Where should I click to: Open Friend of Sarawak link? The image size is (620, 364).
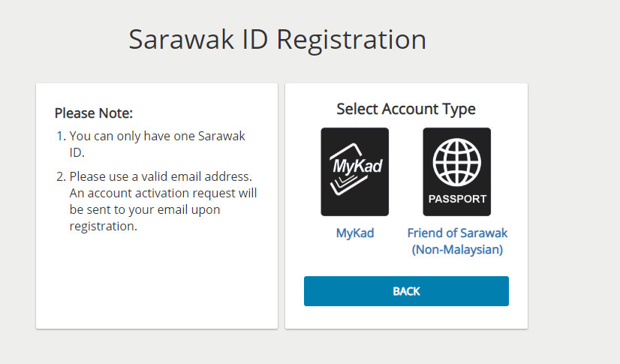(457, 233)
